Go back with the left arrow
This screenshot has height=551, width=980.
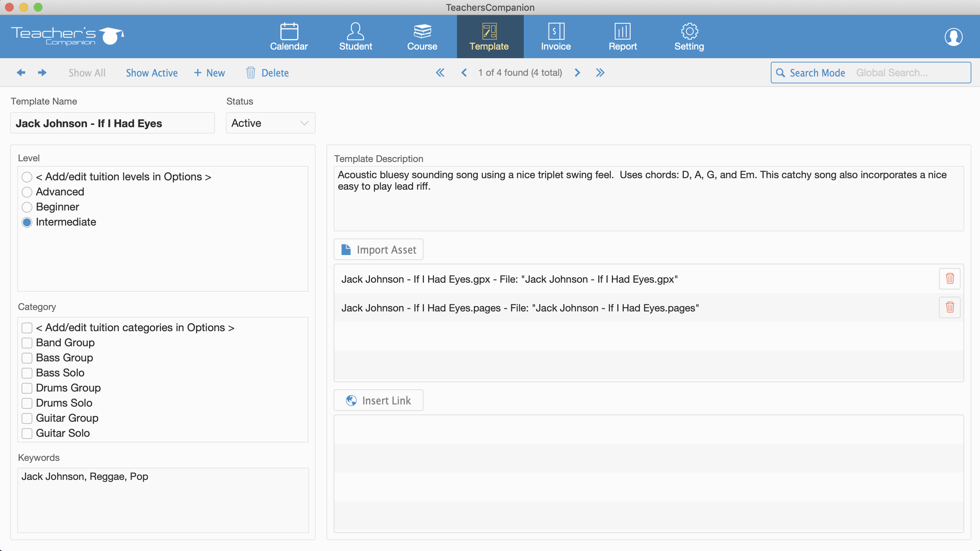[21, 72]
